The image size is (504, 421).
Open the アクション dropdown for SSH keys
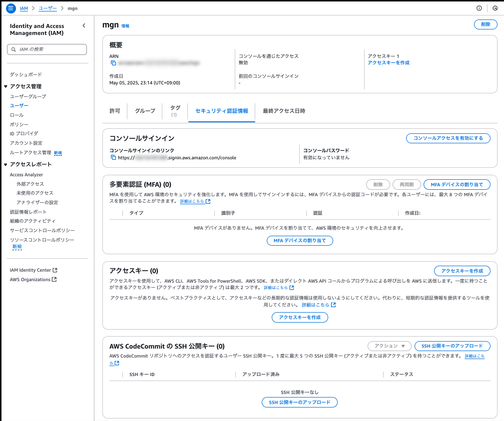(390, 346)
